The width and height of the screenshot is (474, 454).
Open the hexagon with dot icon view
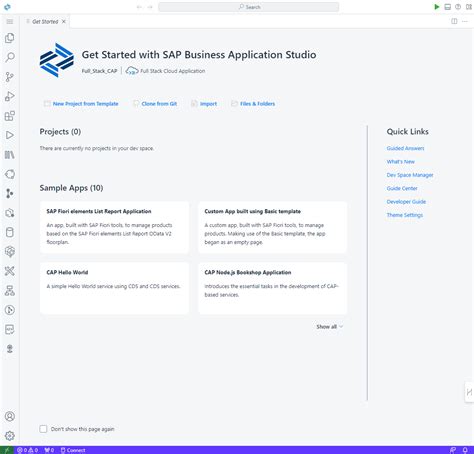click(10, 213)
